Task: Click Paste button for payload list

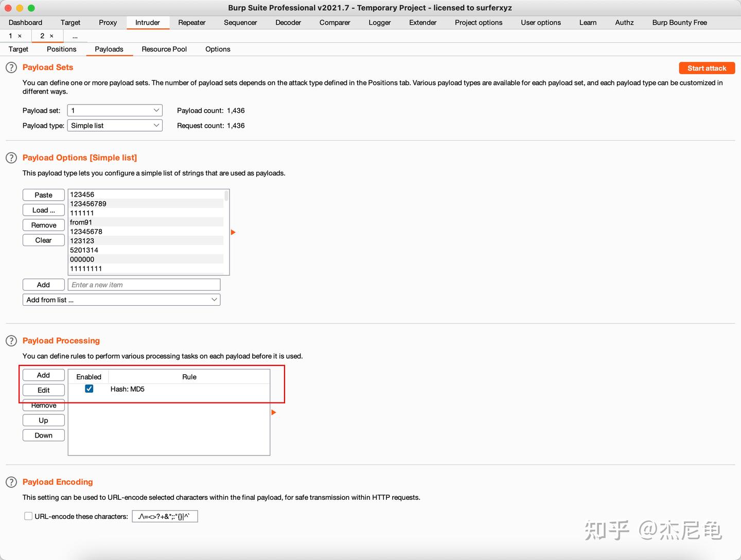Action: tap(44, 195)
